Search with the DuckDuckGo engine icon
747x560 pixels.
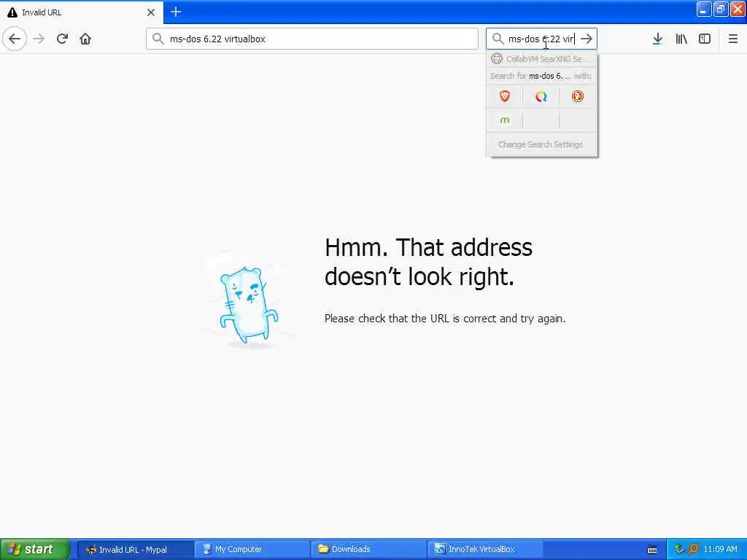(578, 96)
